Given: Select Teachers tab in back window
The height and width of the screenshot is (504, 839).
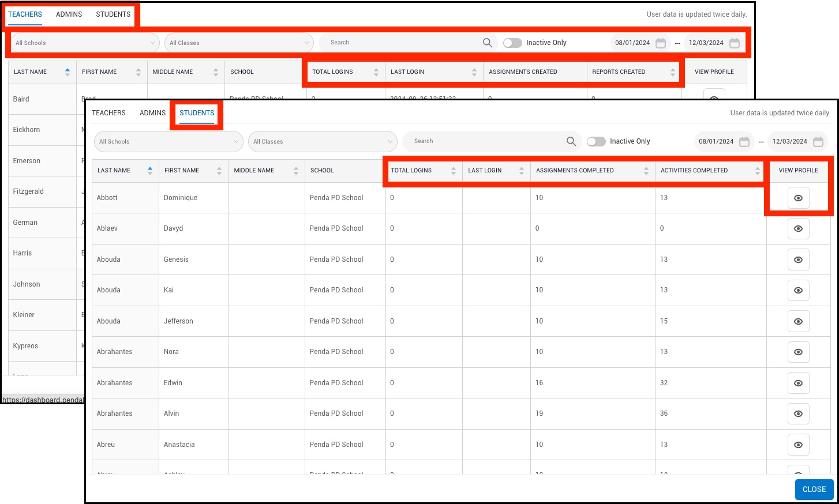Looking at the screenshot, I should (25, 14).
